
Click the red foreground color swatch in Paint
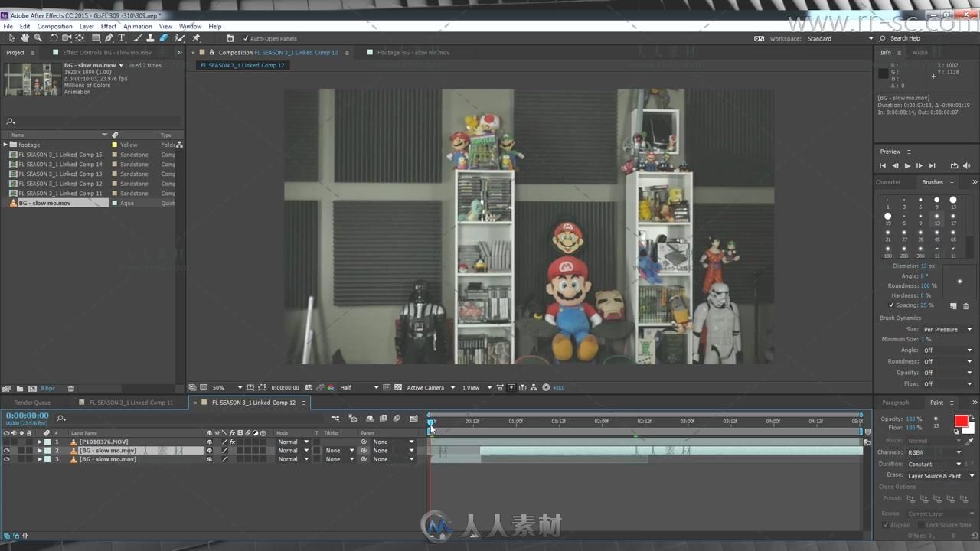point(961,421)
